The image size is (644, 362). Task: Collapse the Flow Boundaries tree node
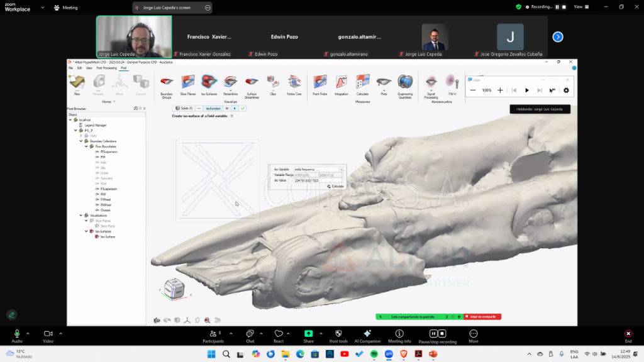[86, 146]
